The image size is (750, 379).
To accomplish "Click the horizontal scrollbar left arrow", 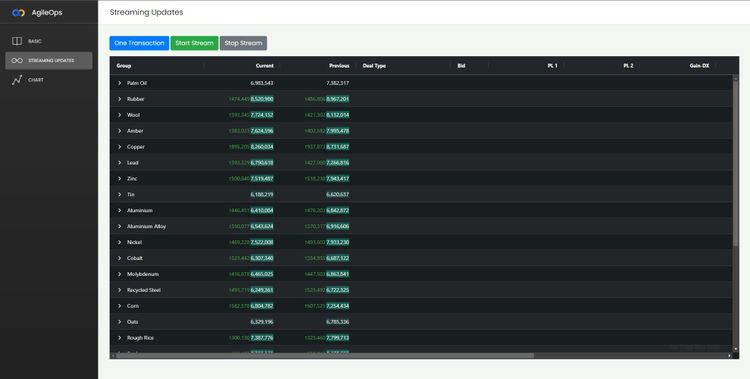I will tap(113, 356).
